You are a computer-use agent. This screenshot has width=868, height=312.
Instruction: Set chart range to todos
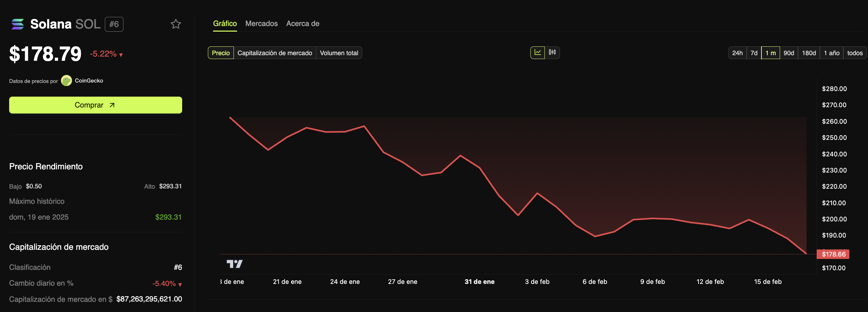pyautogui.click(x=855, y=53)
